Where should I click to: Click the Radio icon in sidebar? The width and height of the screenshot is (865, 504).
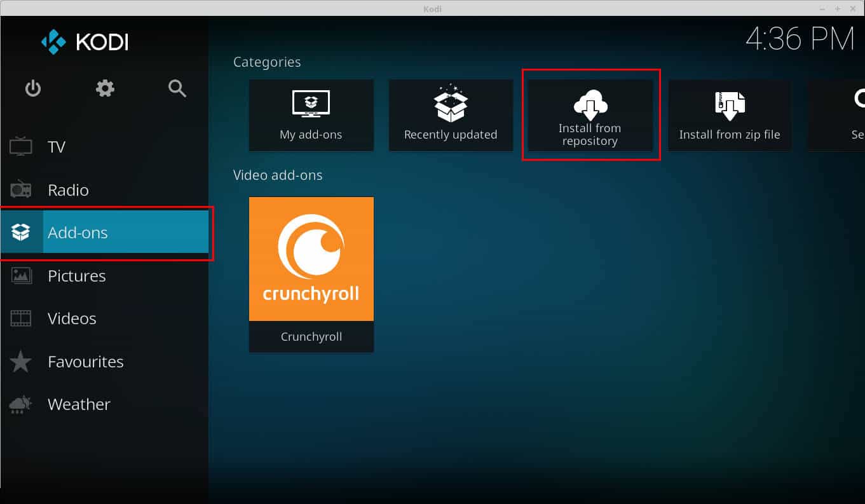tap(21, 189)
